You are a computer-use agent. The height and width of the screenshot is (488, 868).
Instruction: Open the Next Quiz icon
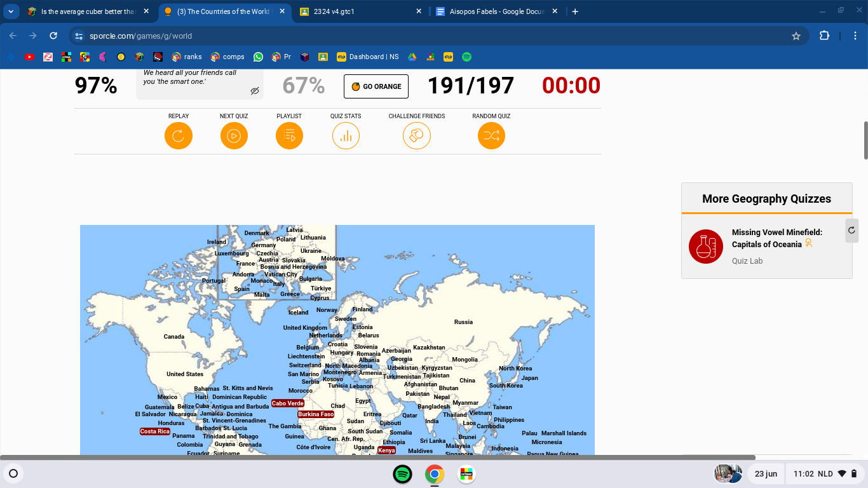click(x=234, y=135)
